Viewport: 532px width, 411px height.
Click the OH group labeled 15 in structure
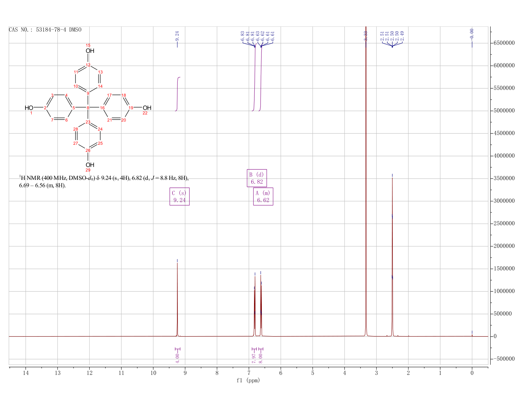[x=90, y=51]
